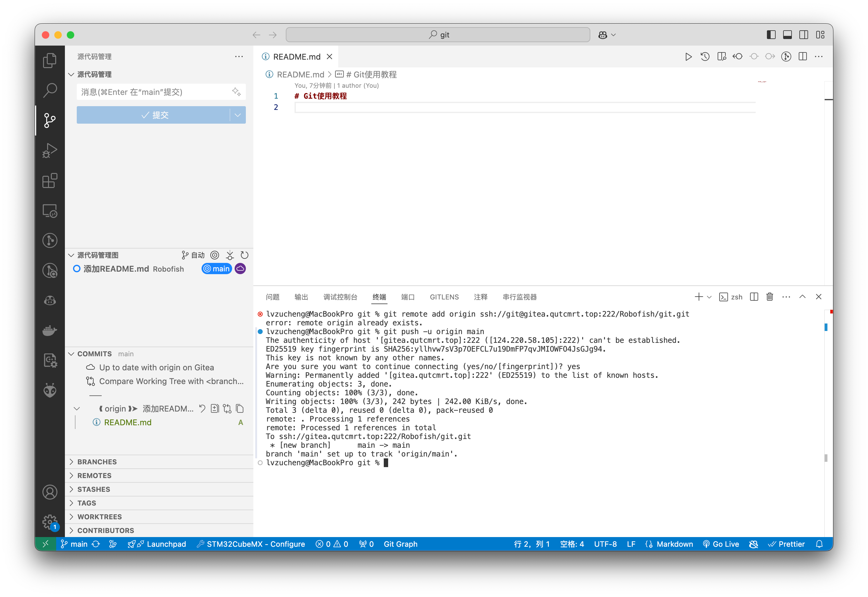Viewport: 868px width, 597px height.
Task: Add a new terminal with plus icon
Action: coord(699,297)
